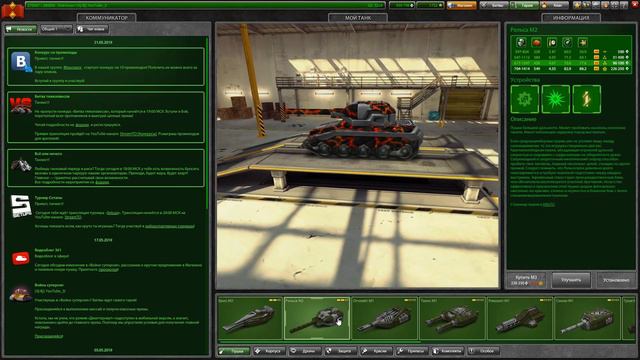Click the crystal balance counter

click(402, 5)
